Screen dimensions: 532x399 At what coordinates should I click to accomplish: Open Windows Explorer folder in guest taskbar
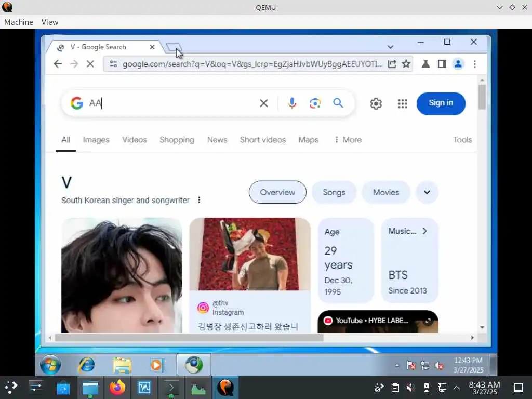(122, 365)
